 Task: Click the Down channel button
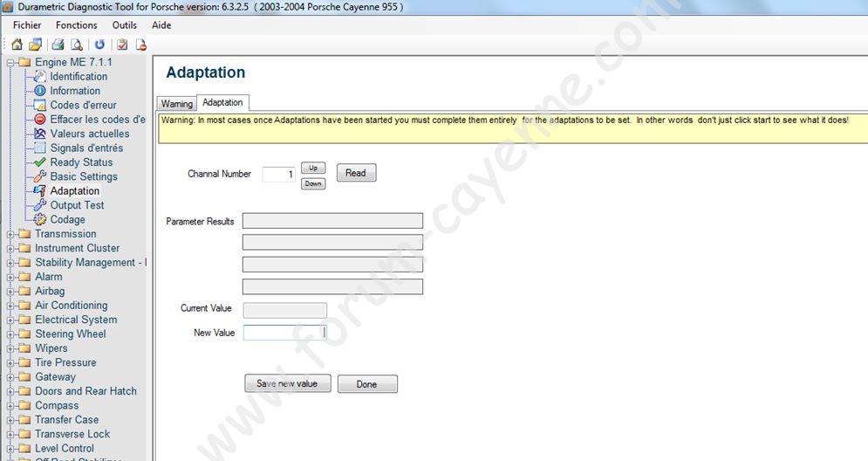tap(313, 183)
